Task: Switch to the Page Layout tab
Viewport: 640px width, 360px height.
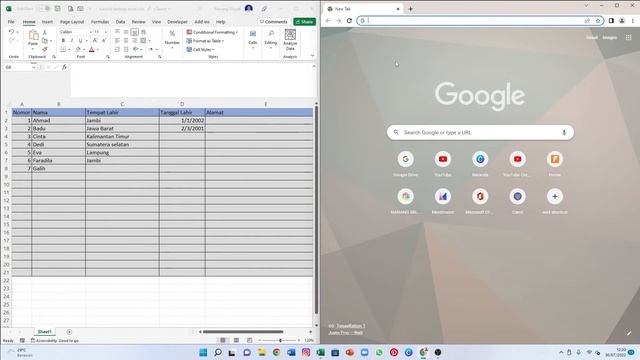Action: (x=72, y=22)
